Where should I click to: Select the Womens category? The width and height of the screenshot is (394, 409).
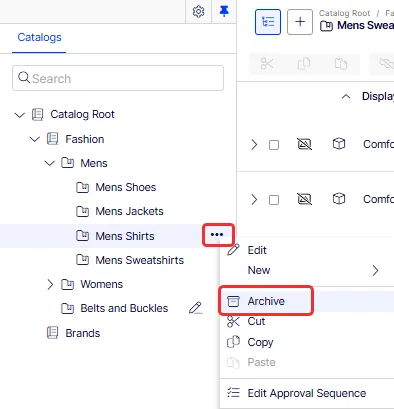pos(101,284)
